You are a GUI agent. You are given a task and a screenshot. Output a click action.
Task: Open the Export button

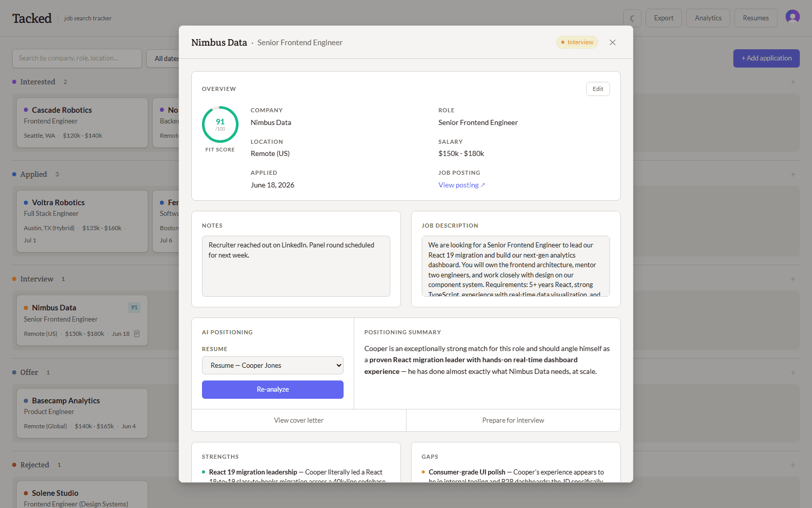click(x=664, y=18)
